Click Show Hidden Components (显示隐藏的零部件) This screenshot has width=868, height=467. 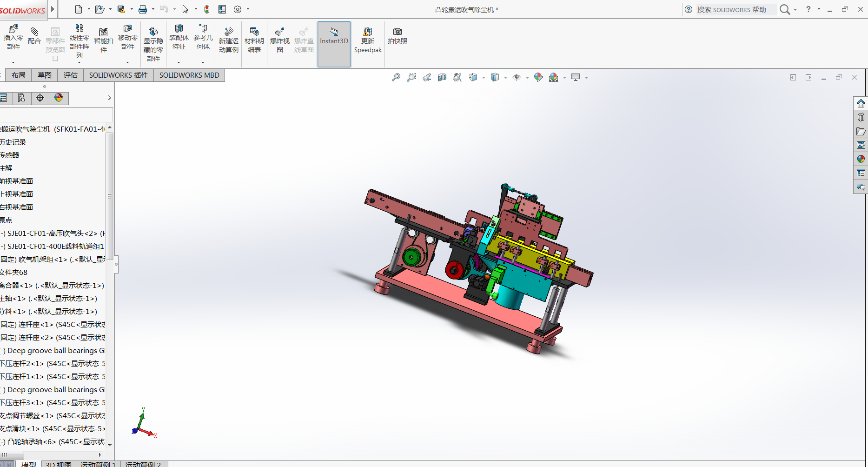(153, 45)
